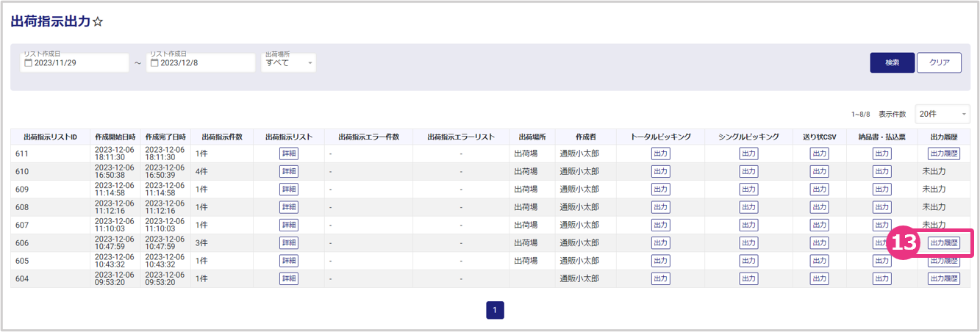The image size is (980, 332).
Task: Open calendar icon of end リスト作成日
Action: 154,63
